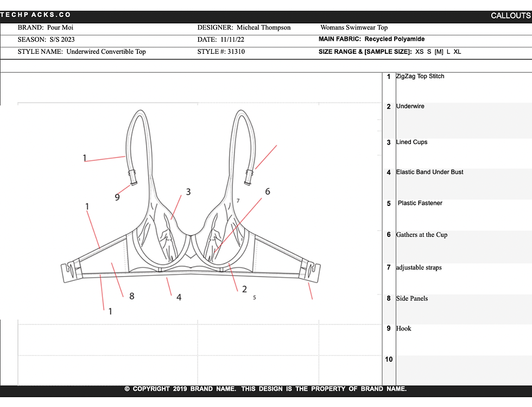
Task: Click the number 2 label under right cup
Action: 244,290
